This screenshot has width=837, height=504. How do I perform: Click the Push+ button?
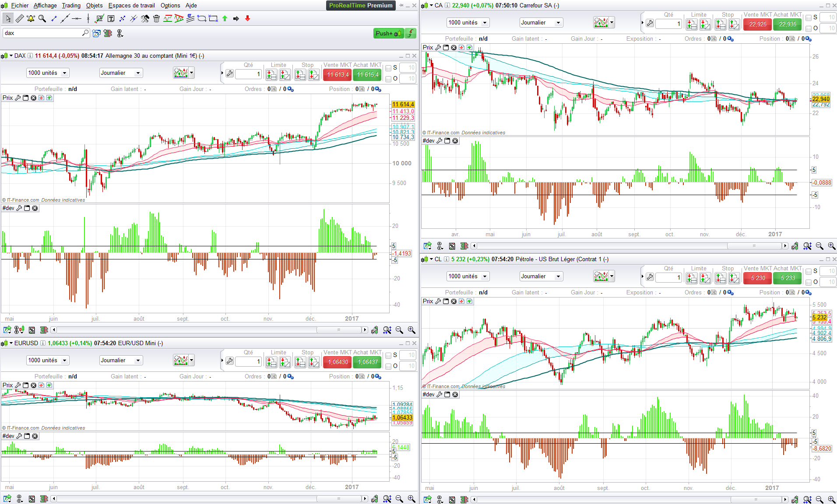(x=388, y=33)
